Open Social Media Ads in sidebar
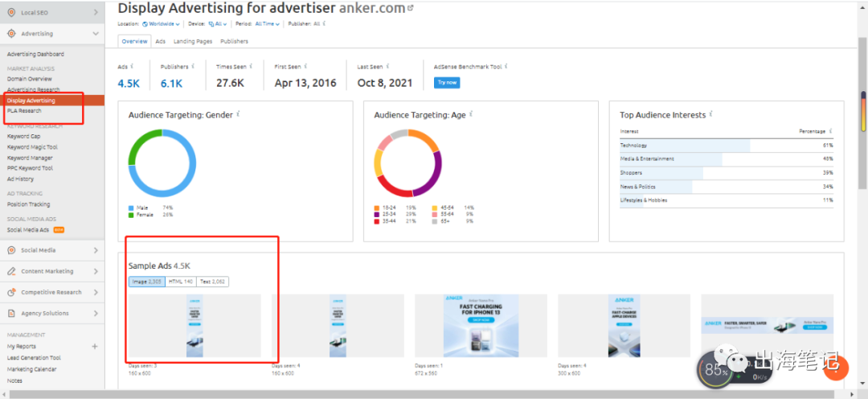 pos(28,230)
